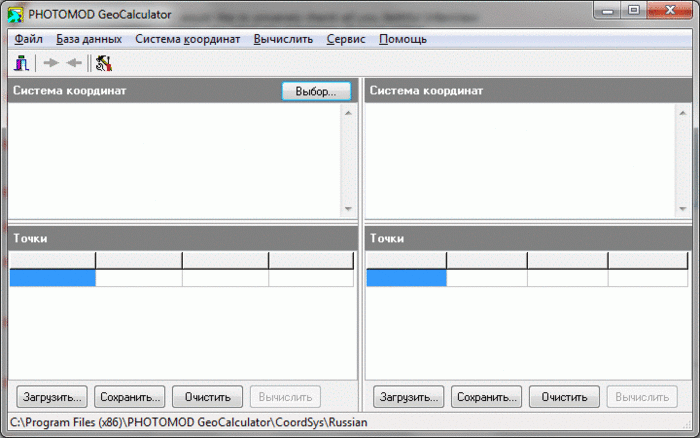
Task: Select the highlighted cell in left points table
Action: 52,278
